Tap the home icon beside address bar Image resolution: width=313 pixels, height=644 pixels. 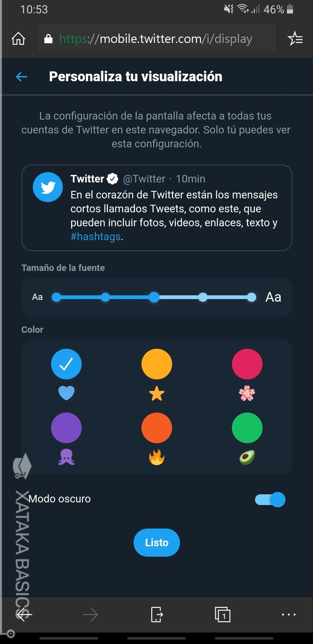click(18, 38)
